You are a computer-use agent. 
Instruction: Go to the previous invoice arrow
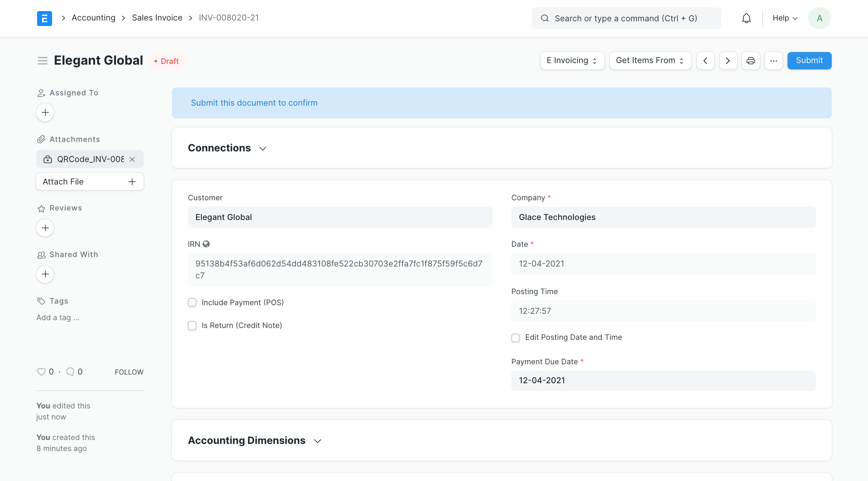(x=705, y=61)
